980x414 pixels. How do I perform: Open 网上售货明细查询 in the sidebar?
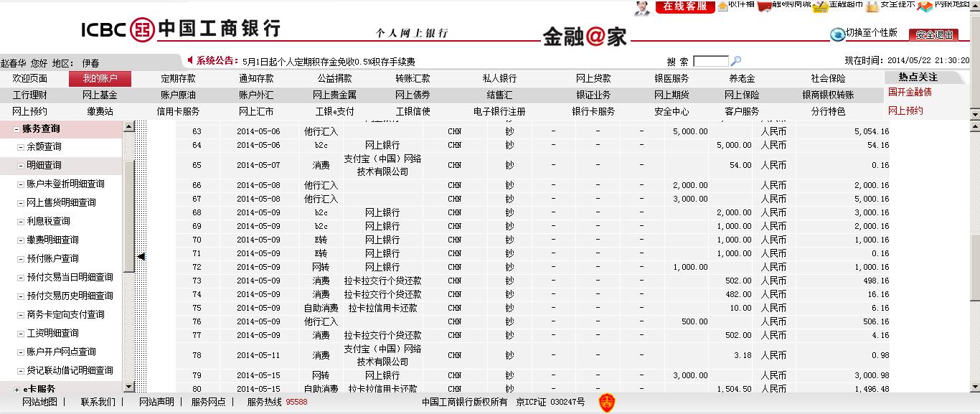(61, 202)
